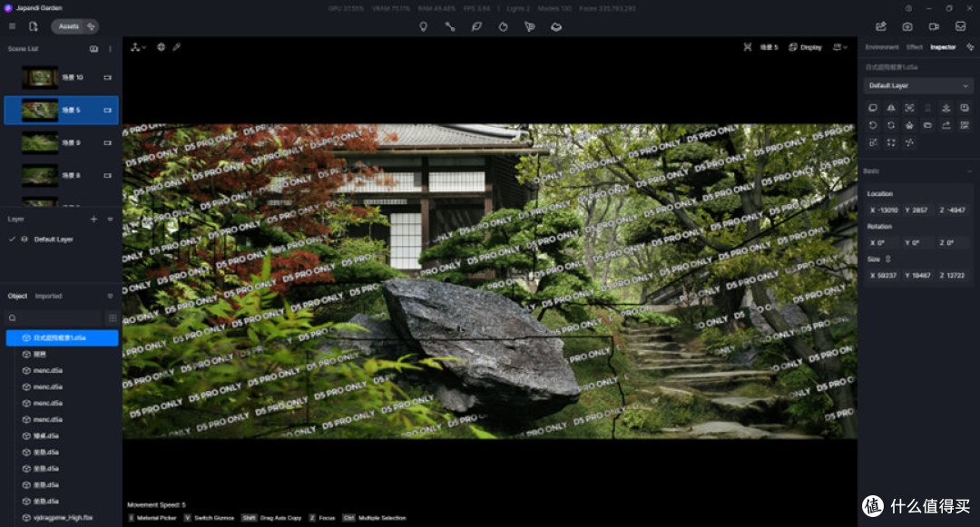Select the path tool in top toolbar
980x527 pixels.
click(x=450, y=27)
